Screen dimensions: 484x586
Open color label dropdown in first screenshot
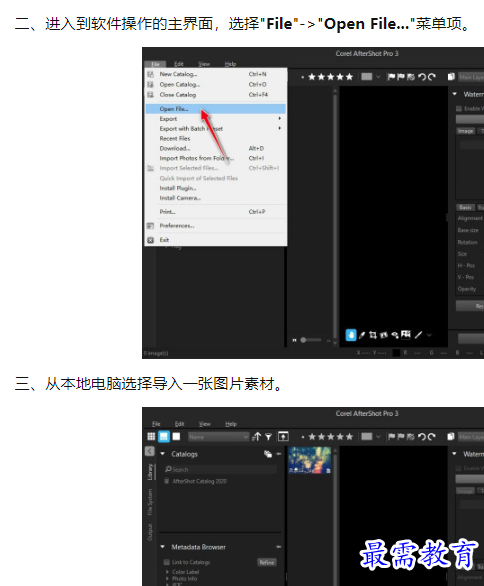pyautogui.click(x=378, y=77)
